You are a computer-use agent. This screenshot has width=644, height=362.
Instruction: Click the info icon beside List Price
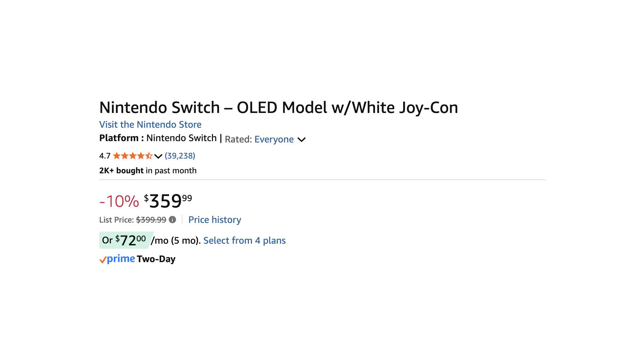[x=172, y=220]
